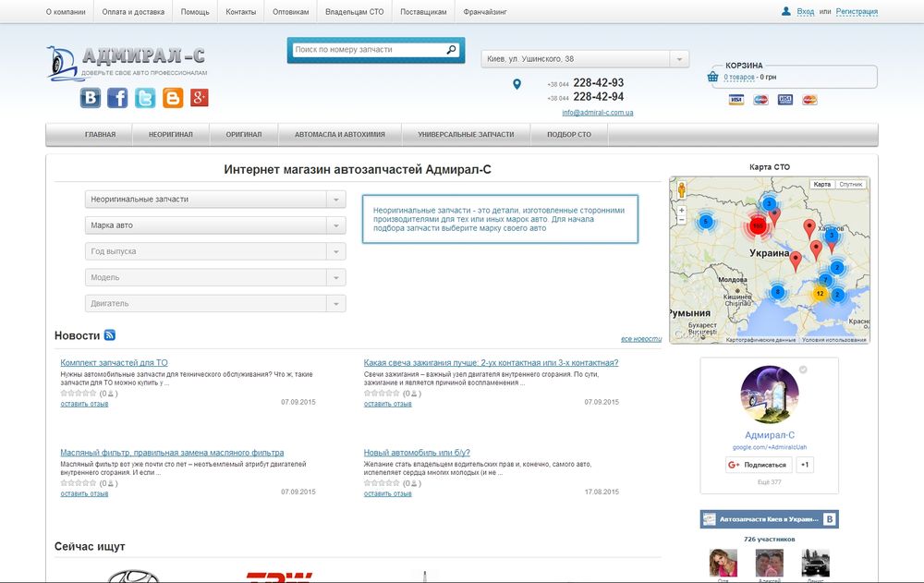Click the Регистрация link

pyautogui.click(x=857, y=12)
